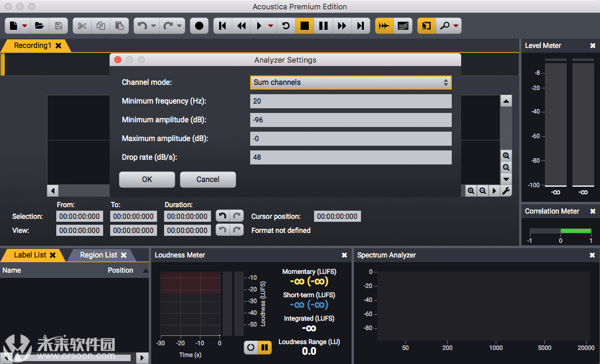Zoom out horizontally on the timeline
Viewport: 600px width, 364px height.
pyautogui.click(x=483, y=190)
